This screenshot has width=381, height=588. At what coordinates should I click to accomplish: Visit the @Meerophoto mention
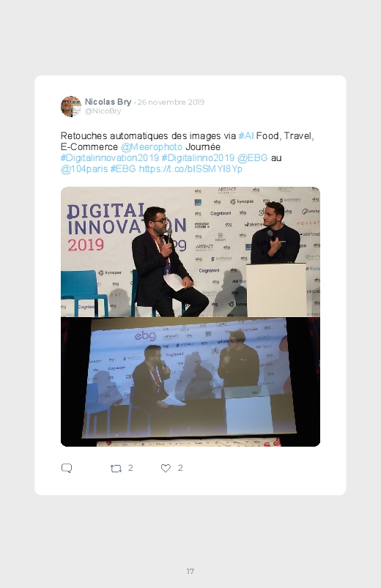pyautogui.click(x=152, y=146)
